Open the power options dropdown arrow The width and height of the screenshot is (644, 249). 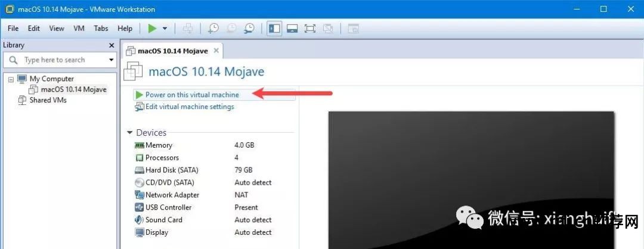pos(165,29)
